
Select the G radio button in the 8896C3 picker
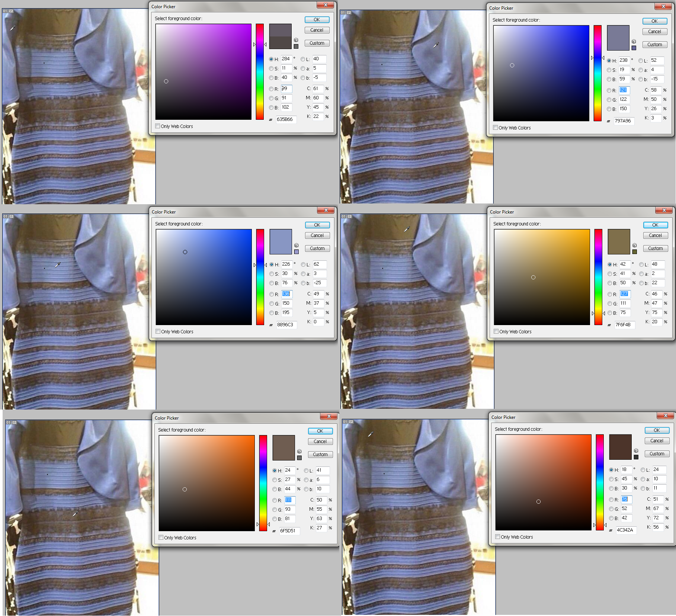272,304
